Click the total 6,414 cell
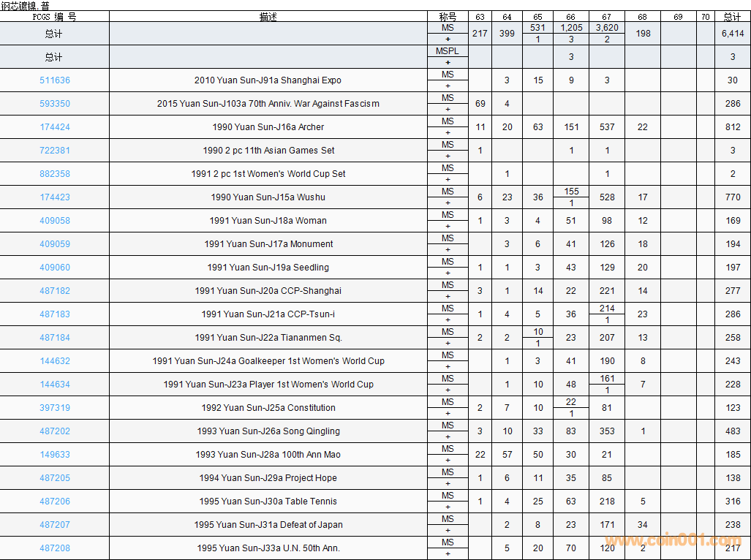This screenshot has width=751, height=560. click(x=732, y=34)
